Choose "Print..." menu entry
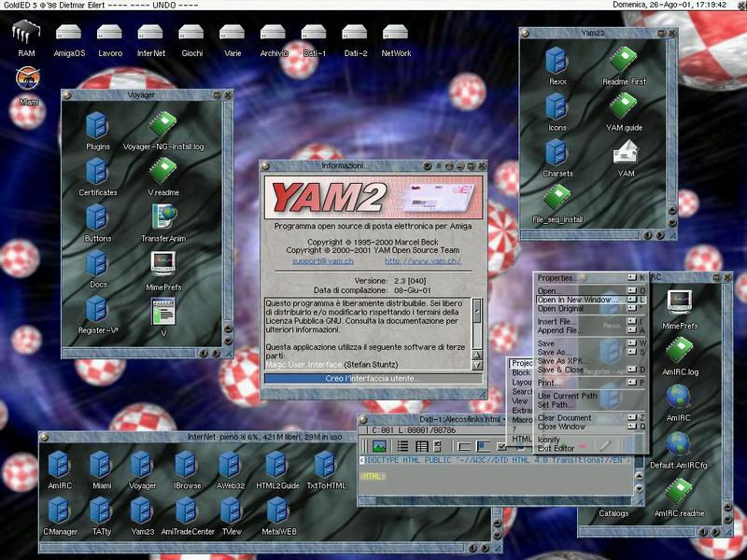747x560 pixels. 550,382
